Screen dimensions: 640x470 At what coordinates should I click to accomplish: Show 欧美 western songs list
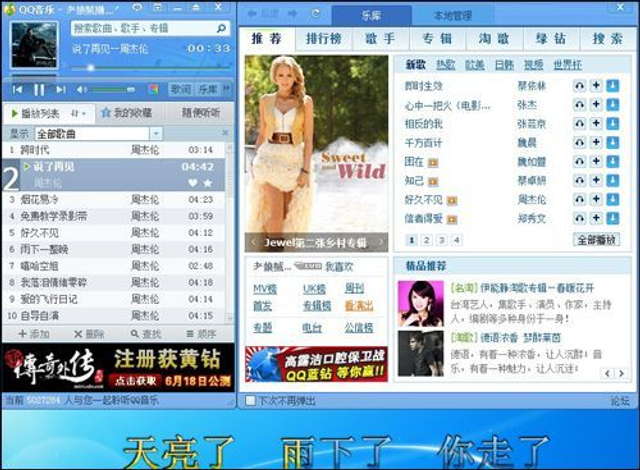pos(475,64)
